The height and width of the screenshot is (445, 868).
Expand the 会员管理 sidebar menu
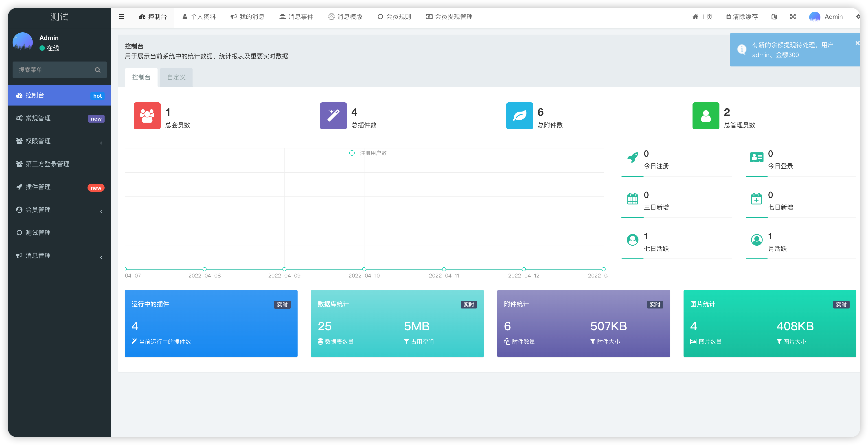pos(59,210)
